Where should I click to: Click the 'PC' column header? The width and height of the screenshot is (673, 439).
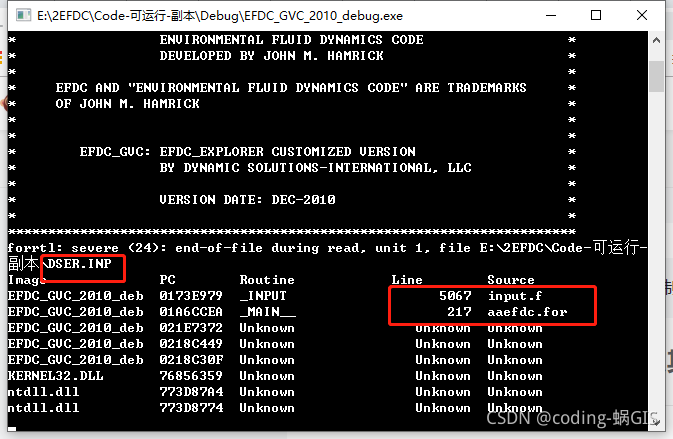click(x=167, y=280)
